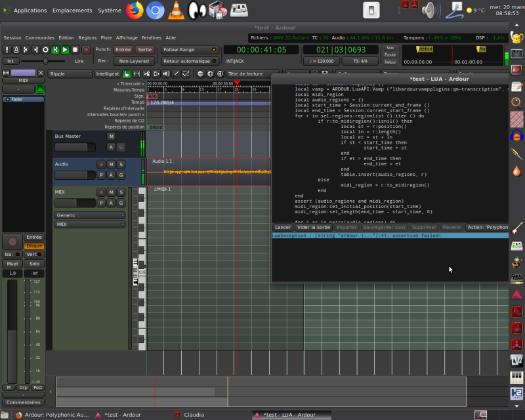This screenshot has height=420, width=525.
Task: Open the Non-Layered record mode dropdown
Action: 134,61
